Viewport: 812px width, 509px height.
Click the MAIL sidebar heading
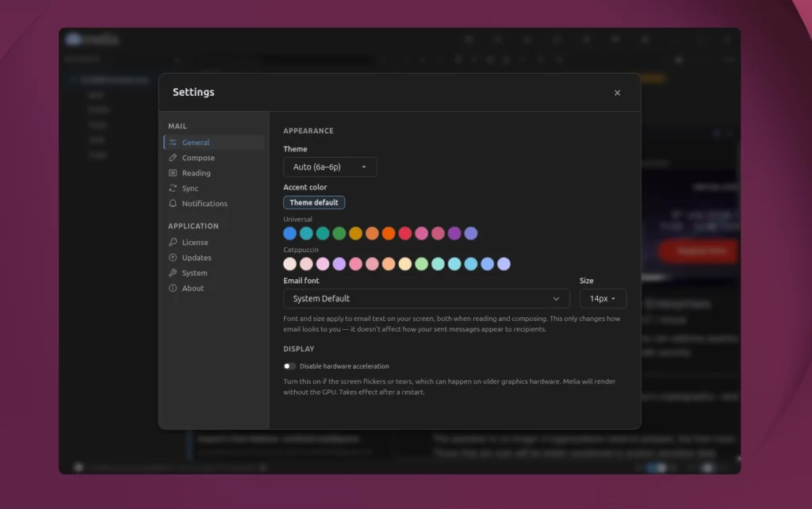pos(177,126)
